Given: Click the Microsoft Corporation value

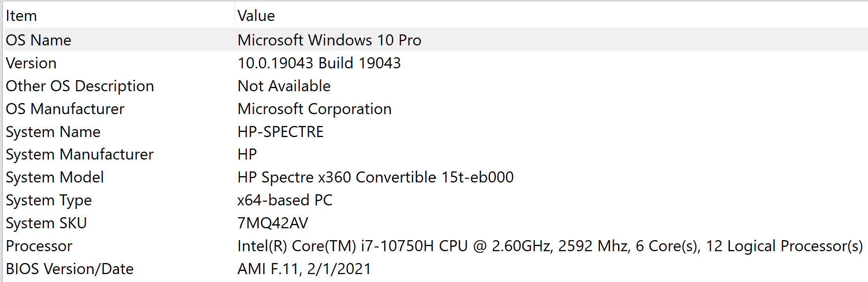Looking at the screenshot, I should (x=315, y=109).
